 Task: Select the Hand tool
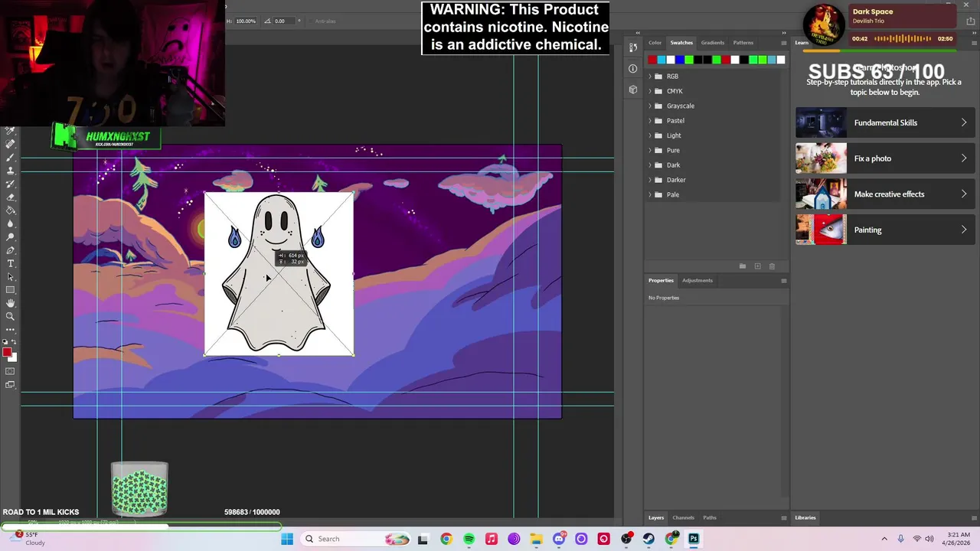pos(11,303)
